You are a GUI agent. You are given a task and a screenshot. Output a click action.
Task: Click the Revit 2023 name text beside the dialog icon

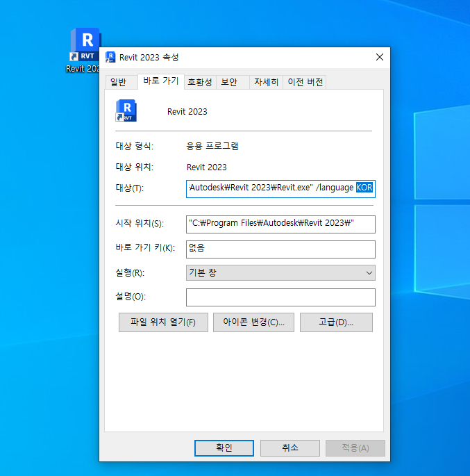[x=187, y=112]
